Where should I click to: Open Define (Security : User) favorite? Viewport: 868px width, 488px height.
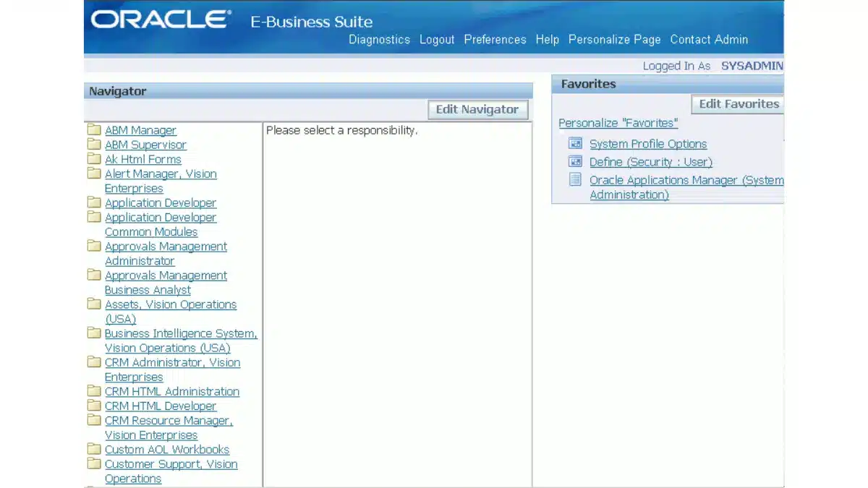(x=651, y=162)
